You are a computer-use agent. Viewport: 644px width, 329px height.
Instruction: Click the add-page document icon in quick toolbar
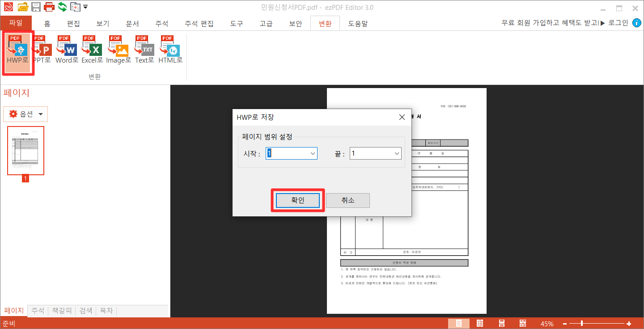coord(75,7)
